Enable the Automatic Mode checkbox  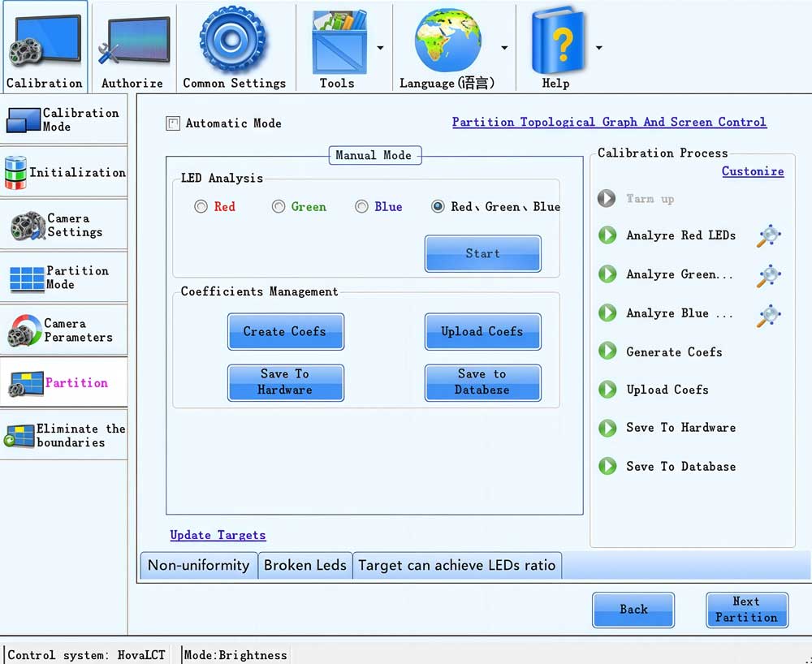173,123
